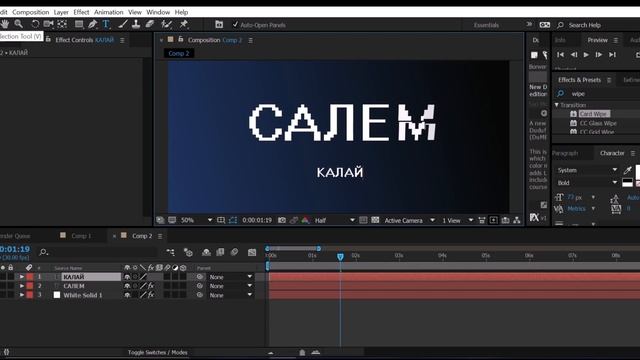Select the Brush tool

point(122,24)
